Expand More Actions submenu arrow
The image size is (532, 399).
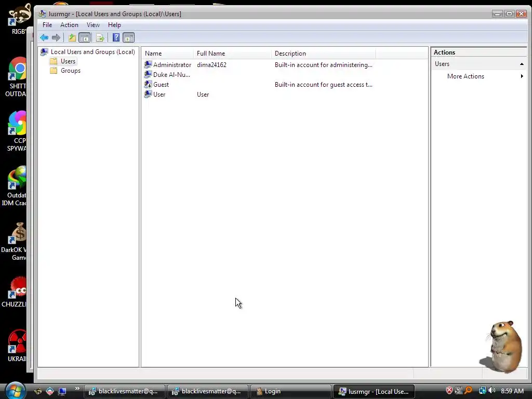(522, 76)
